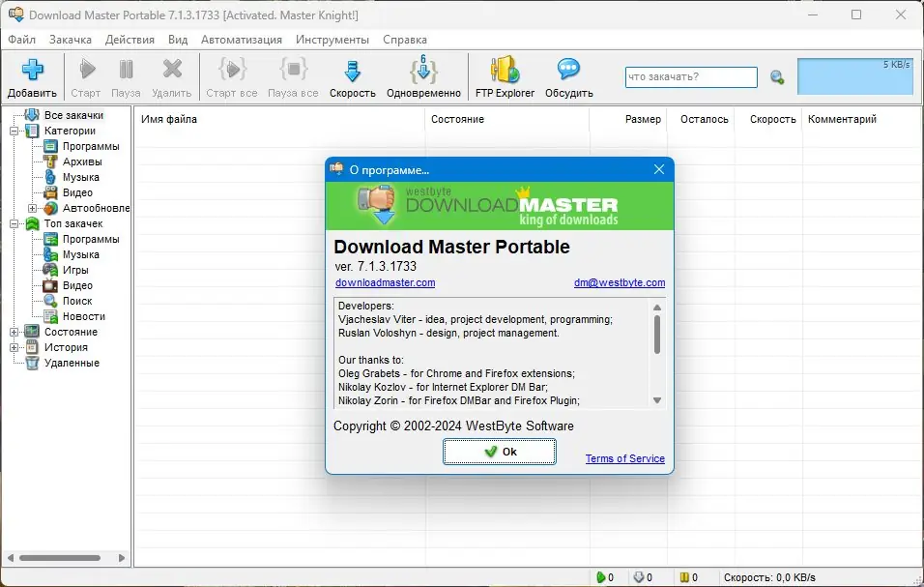Click the search magnifier icon beside the search field
924x587 pixels.
click(x=777, y=77)
